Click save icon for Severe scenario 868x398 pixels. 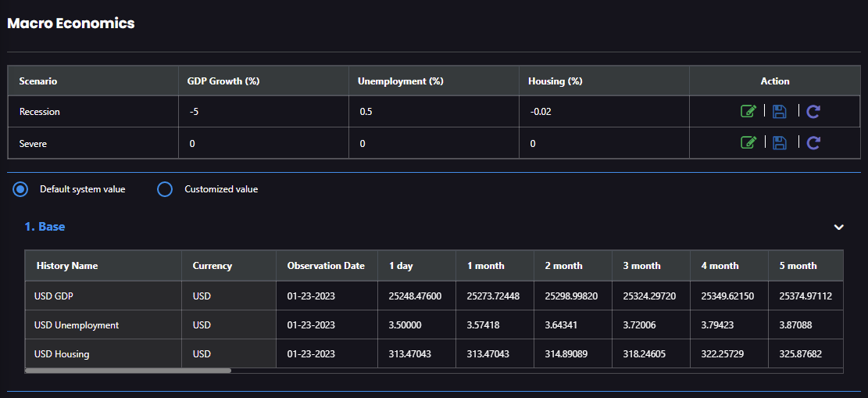pyautogui.click(x=779, y=142)
